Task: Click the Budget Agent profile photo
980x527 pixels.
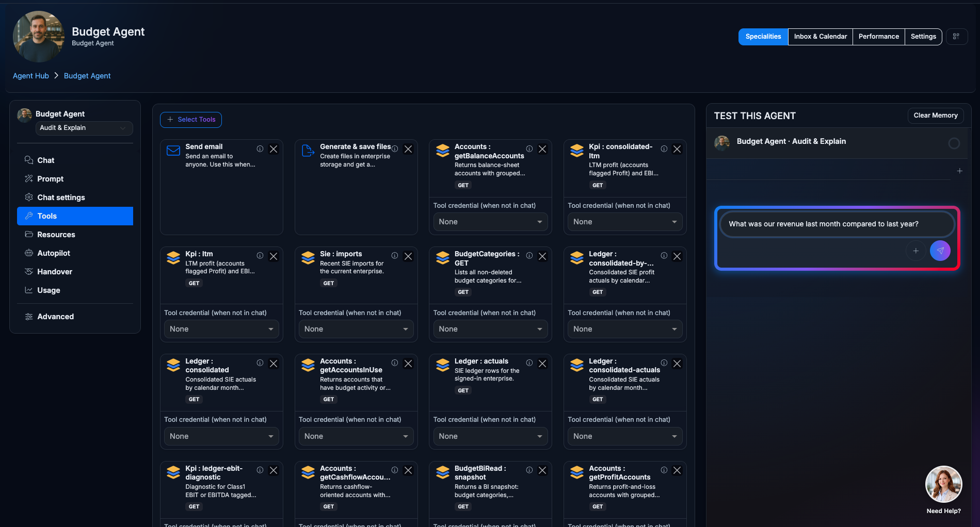Action: 39,37
